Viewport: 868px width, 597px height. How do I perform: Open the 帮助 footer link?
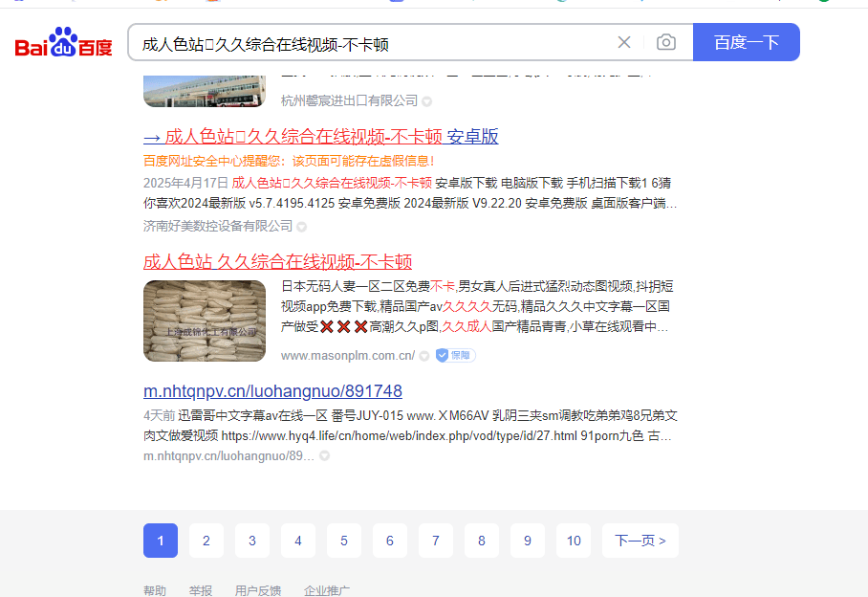tap(155, 590)
